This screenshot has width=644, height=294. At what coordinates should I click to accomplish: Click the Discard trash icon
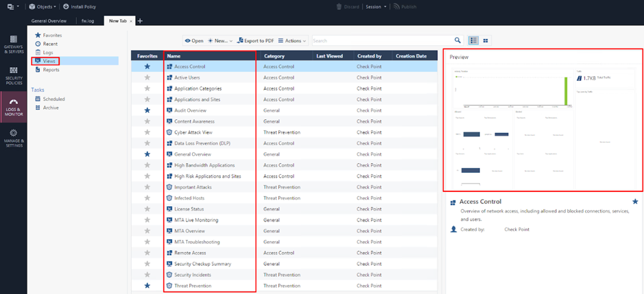[339, 7]
